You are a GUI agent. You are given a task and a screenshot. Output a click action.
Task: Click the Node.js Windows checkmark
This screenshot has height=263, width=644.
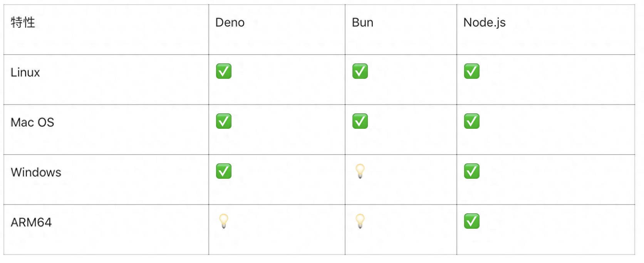472,171
